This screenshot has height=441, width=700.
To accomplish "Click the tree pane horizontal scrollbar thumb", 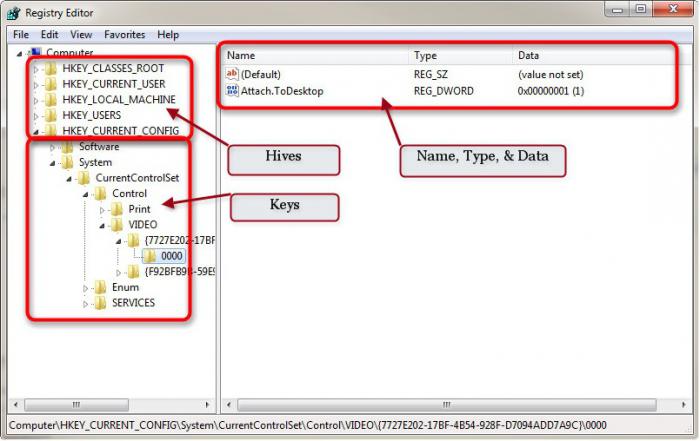I will (x=76, y=405).
